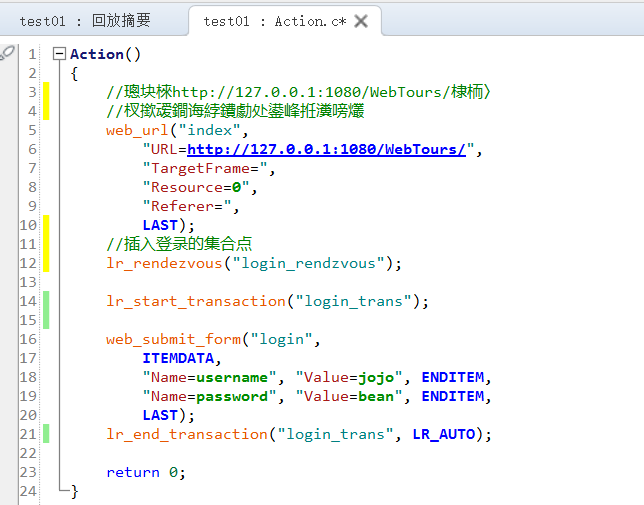Image resolution: width=644 pixels, height=505 pixels.
Task: Click the garbled comment on line 4
Action: tap(235, 111)
